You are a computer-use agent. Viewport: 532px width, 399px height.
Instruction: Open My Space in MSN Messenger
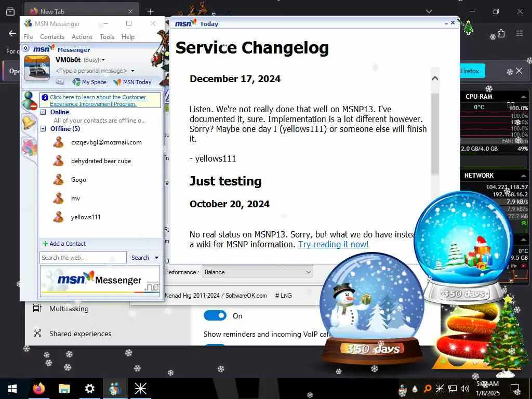tap(89, 82)
